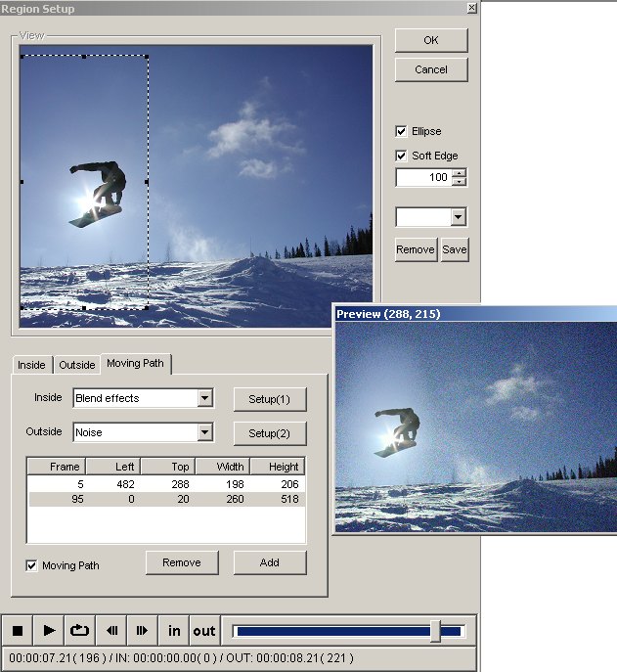This screenshot has height=672, width=617.
Task: Uncheck the Moving Path checkbox
Action: (31, 565)
